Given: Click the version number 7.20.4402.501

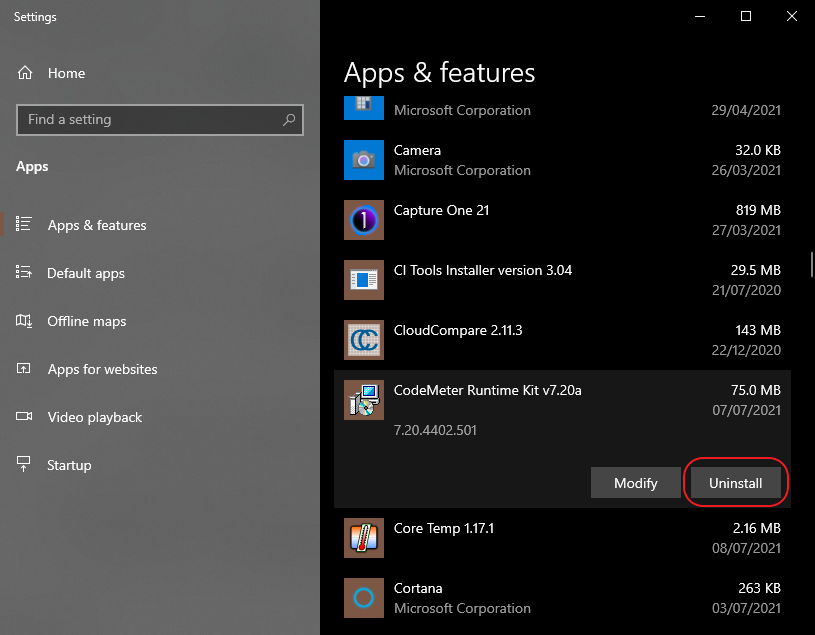Looking at the screenshot, I should [x=435, y=430].
